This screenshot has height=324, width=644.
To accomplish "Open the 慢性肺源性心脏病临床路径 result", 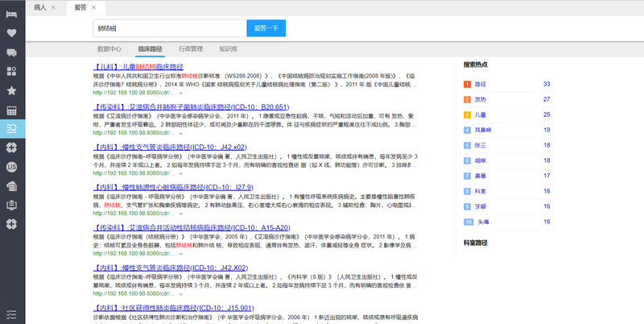I will pyautogui.click(x=173, y=187).
